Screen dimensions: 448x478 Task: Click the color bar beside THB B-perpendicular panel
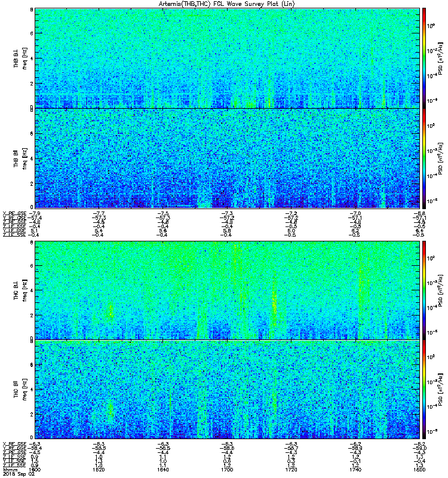(424, 58)
